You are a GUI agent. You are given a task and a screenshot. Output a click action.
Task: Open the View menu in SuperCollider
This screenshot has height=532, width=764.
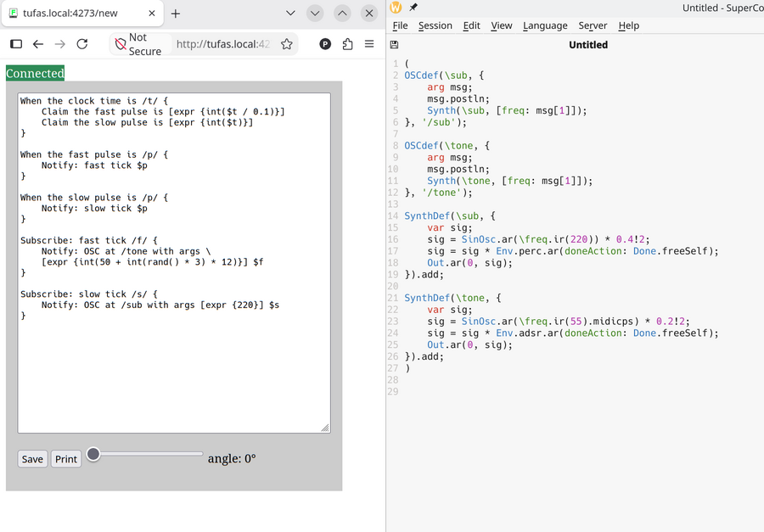[502, 25]
